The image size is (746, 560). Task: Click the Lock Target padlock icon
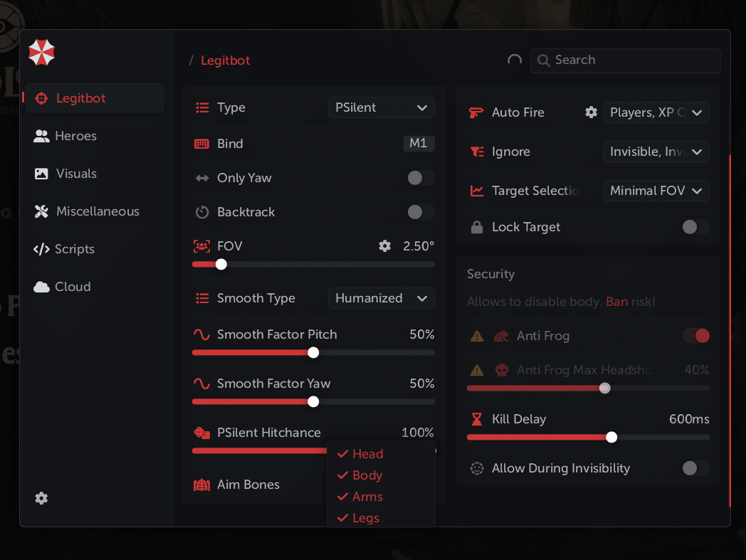coord(477,227)
